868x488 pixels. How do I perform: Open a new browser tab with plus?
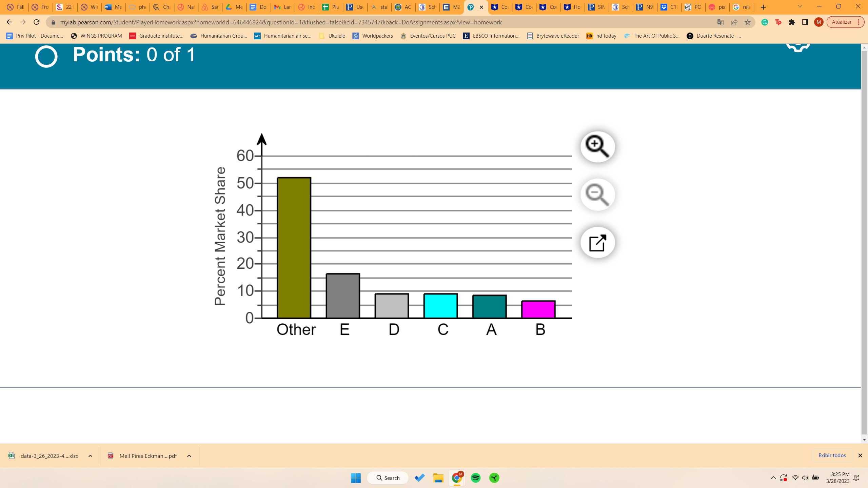click(763, 7)
